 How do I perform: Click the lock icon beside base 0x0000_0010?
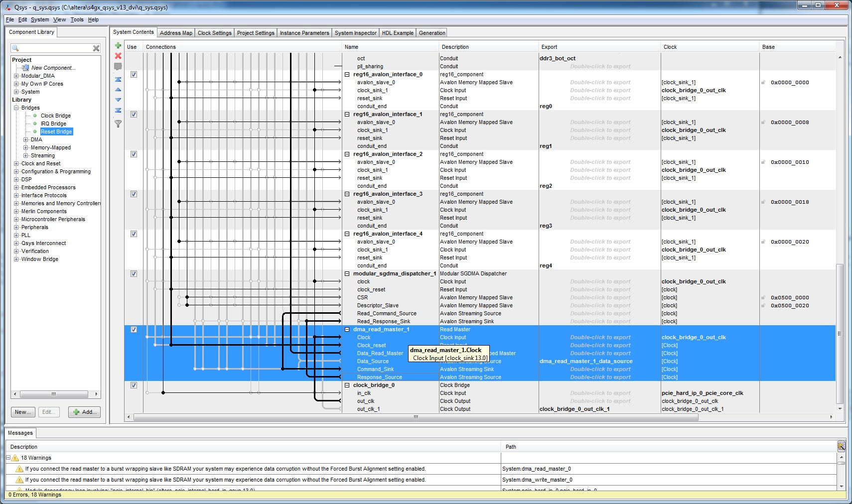pyautogui.click(x=763, y=162)
